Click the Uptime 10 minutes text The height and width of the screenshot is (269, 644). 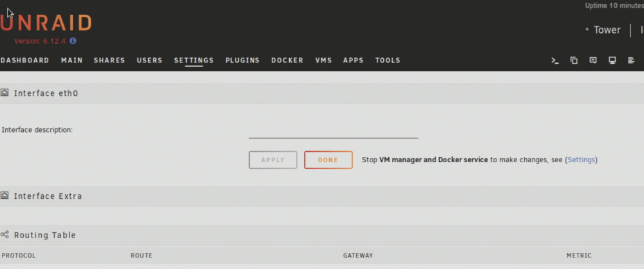click(614, 6)
